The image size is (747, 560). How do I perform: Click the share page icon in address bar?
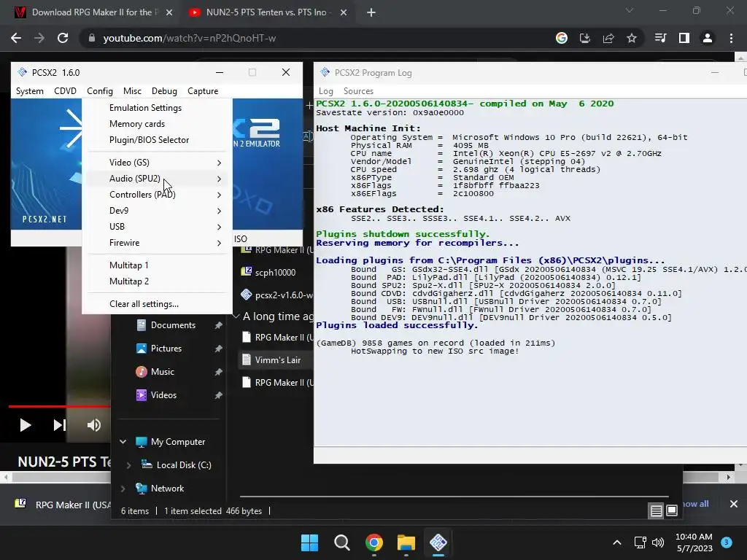[x=608, y=38]
